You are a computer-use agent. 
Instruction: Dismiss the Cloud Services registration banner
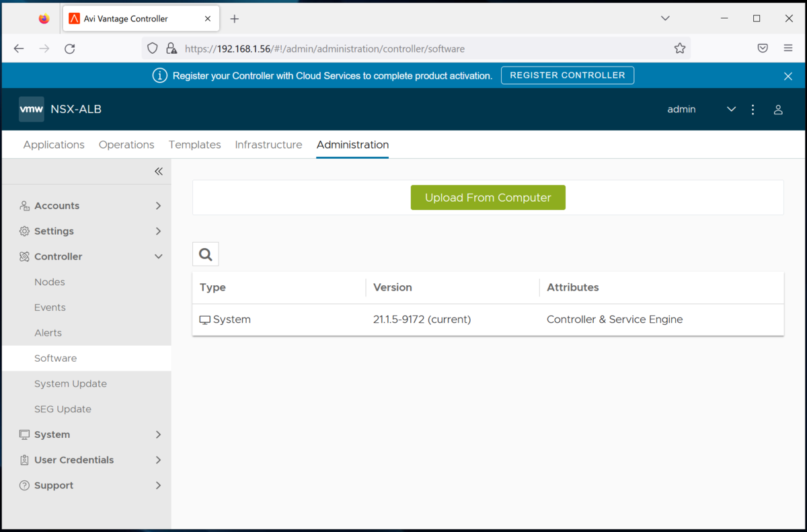click(x=788, y=76)
